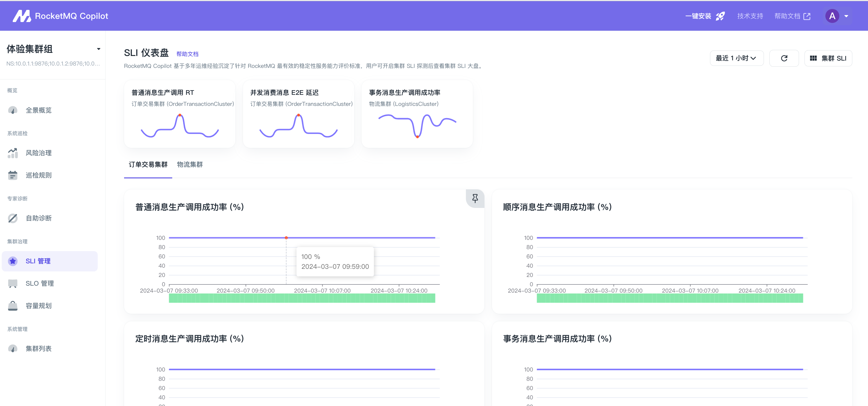Open the 最近 1 小时 time range dropdown

point(737,58)
